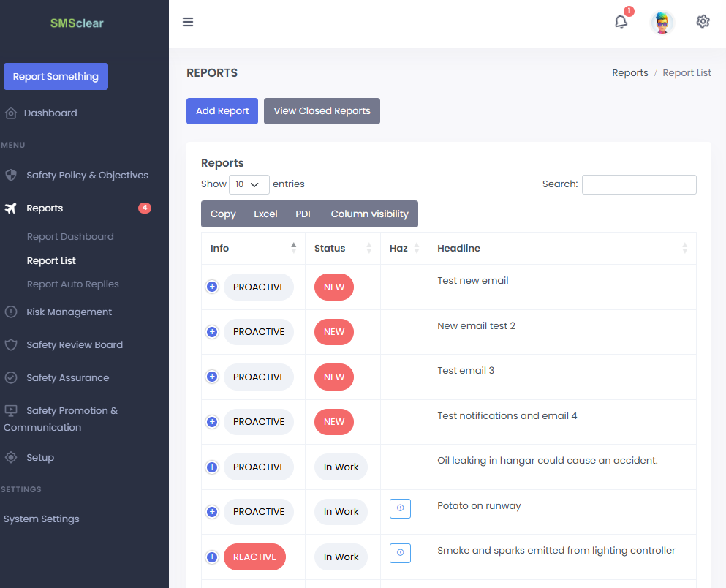Click the hazard icon for Potato on runway
The width and height of the screenshot is (726, 588).
pyautogui.click(x=400, y=508)
